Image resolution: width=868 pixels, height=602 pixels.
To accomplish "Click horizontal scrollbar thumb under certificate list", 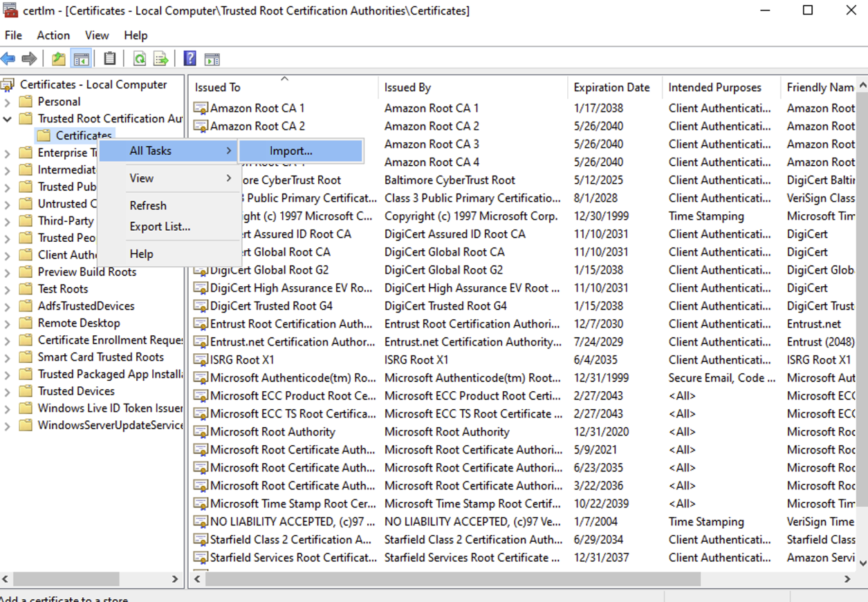I will [x=453, y=579].
